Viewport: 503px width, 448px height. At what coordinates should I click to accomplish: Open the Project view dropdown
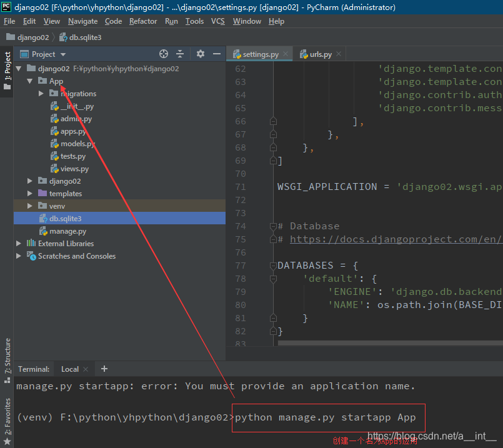click(x=63, y=54)
